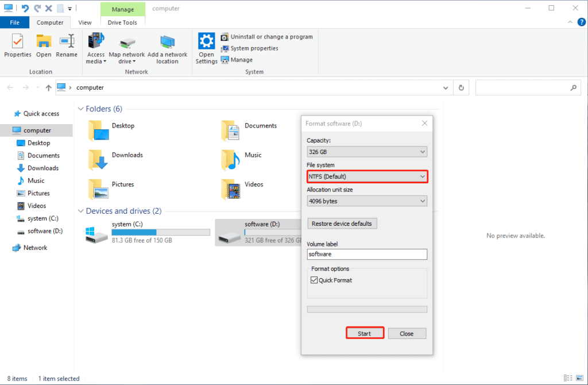
Task: Open recent locations dropdown arrow
Action: (38, 87)
